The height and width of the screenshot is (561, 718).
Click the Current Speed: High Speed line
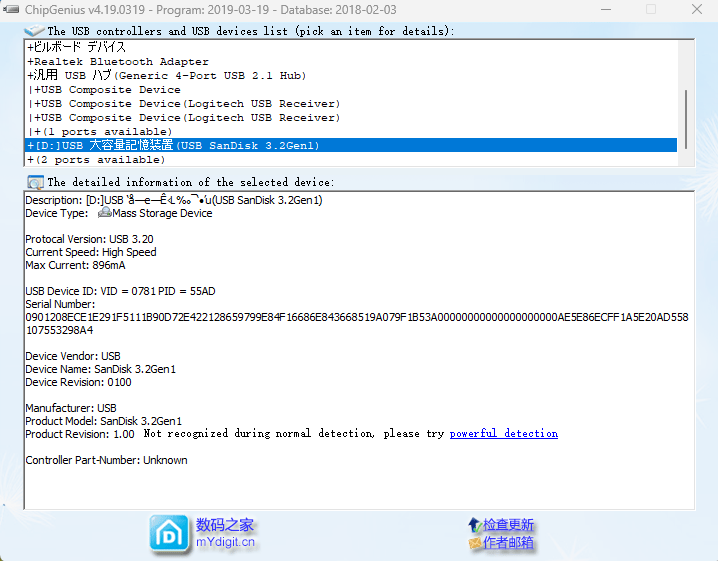point(91,252)
